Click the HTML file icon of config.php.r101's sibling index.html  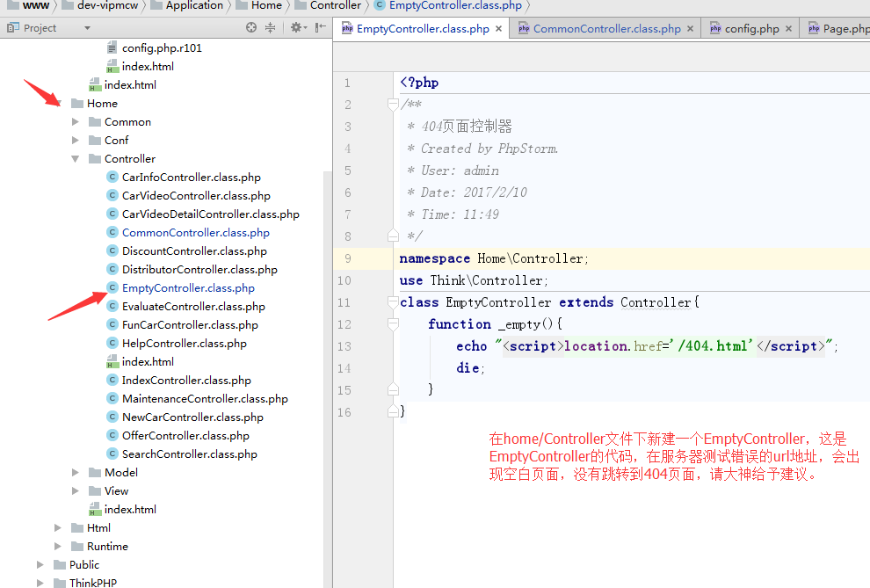tap(112, 66)
